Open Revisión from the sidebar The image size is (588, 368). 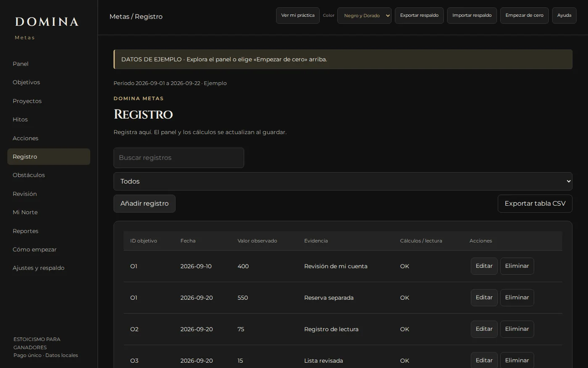[x=48, y=194]
